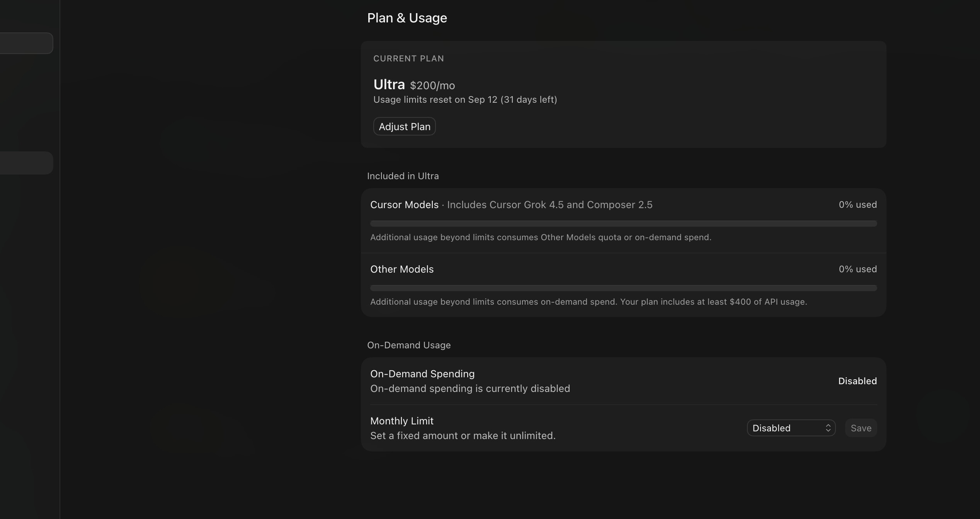Click the CURRENT PLAN label
Screen dimensions: 980x519
pos(408,59)
